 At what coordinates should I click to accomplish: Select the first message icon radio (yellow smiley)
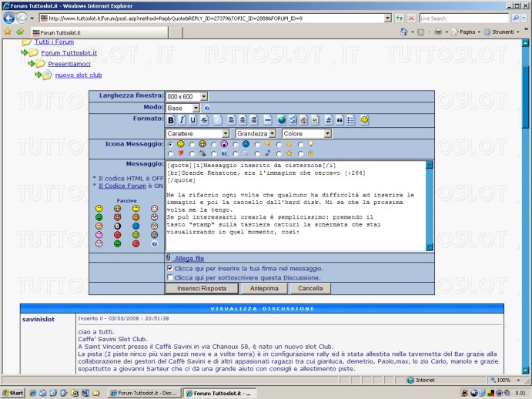[x=170, y=144]
